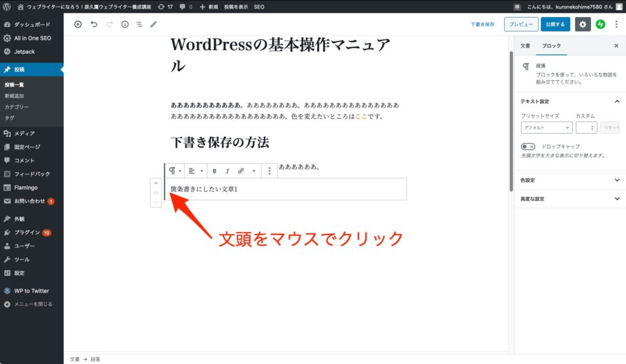The width and height of the screenshot is (626, 364).
Task: Move the block up
Action: [156, 183]
